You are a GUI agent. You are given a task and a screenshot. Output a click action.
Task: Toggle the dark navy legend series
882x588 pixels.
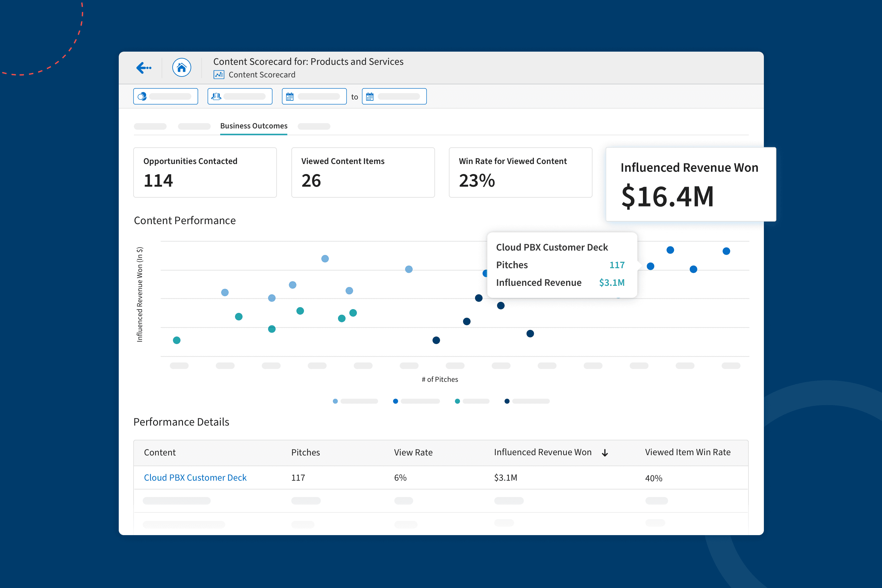[x=527, y=401]
